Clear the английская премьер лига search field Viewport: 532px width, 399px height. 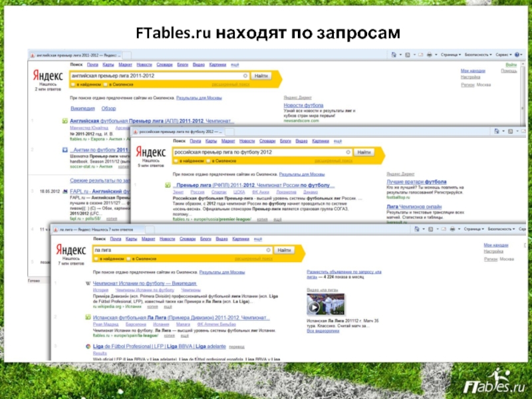click(245, 76)
